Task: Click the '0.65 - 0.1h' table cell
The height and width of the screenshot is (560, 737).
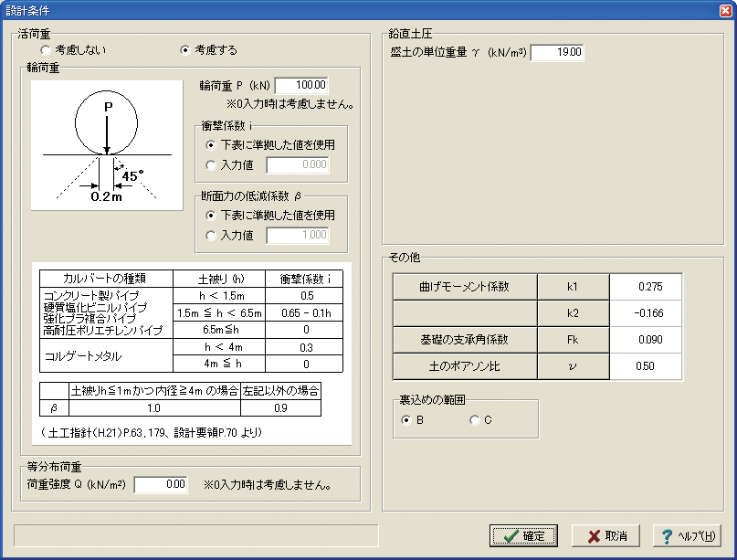Action: (x=305, y=312)
